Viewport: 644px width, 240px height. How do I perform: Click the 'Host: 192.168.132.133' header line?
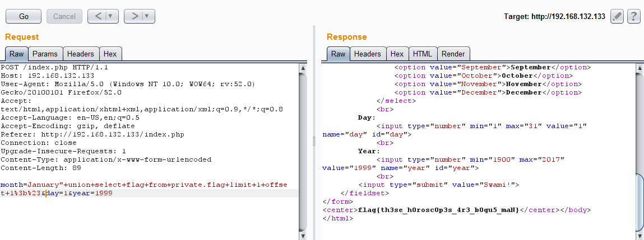tap(48, 76)
